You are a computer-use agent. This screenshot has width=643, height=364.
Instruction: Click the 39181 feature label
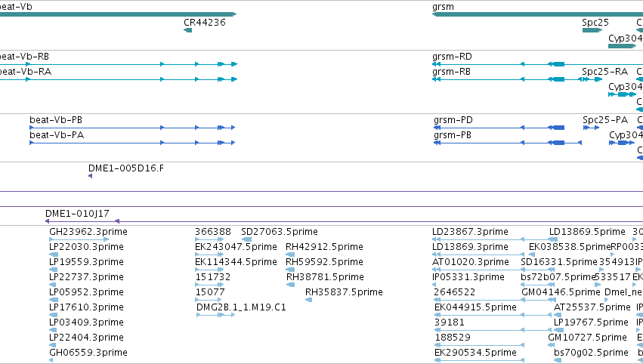[449, 322]
